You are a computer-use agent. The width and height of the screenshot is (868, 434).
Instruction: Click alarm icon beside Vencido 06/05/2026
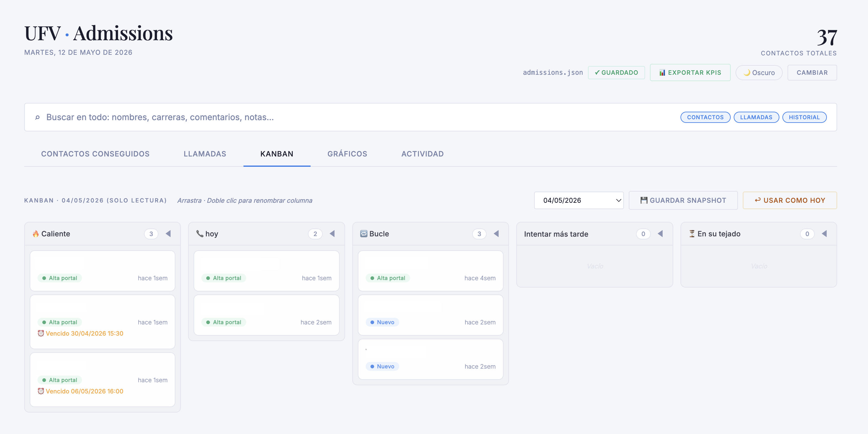pos(41,391)
